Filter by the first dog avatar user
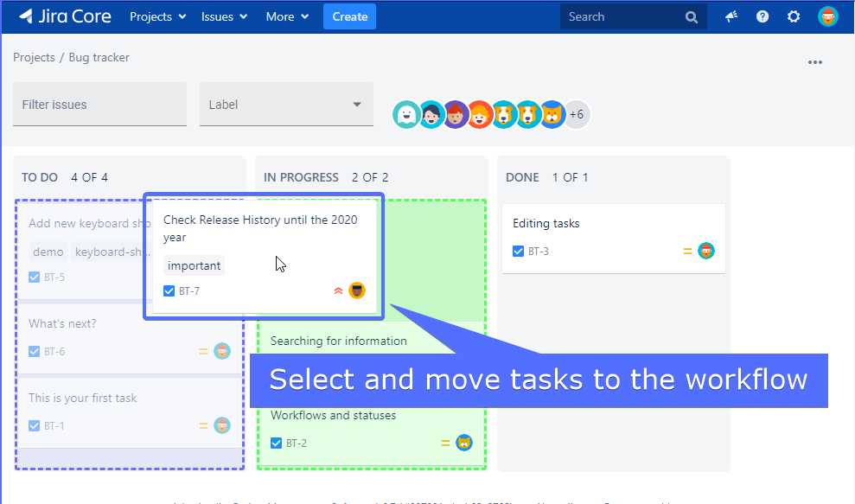Screen dimensions: 855x504 [504, 114]
